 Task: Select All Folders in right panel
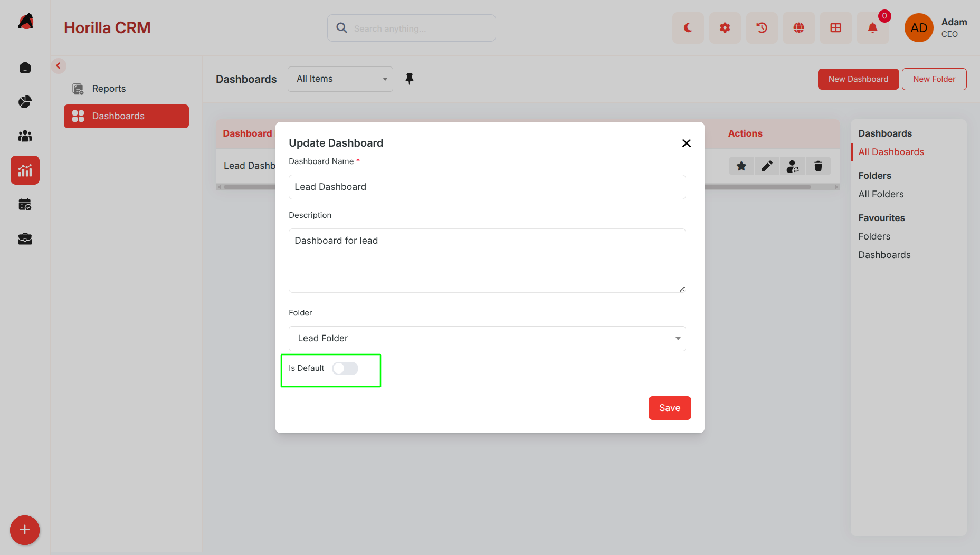click(881, 194)
